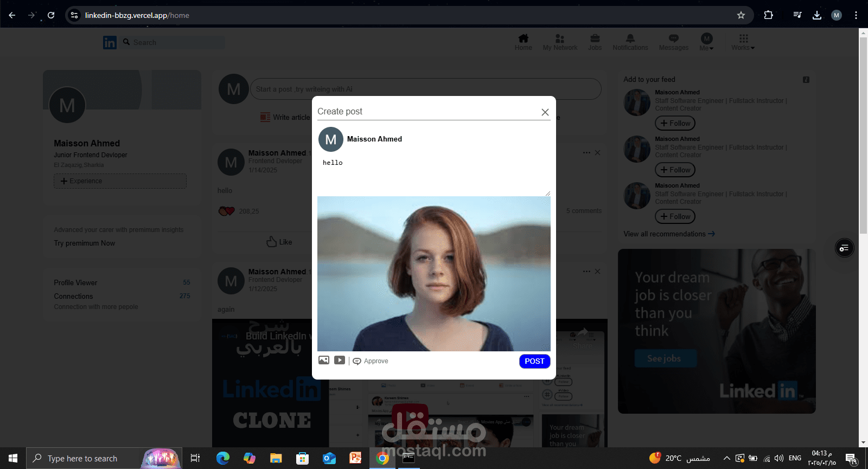Click the M avatar in Create post dialog

(331, 139)
